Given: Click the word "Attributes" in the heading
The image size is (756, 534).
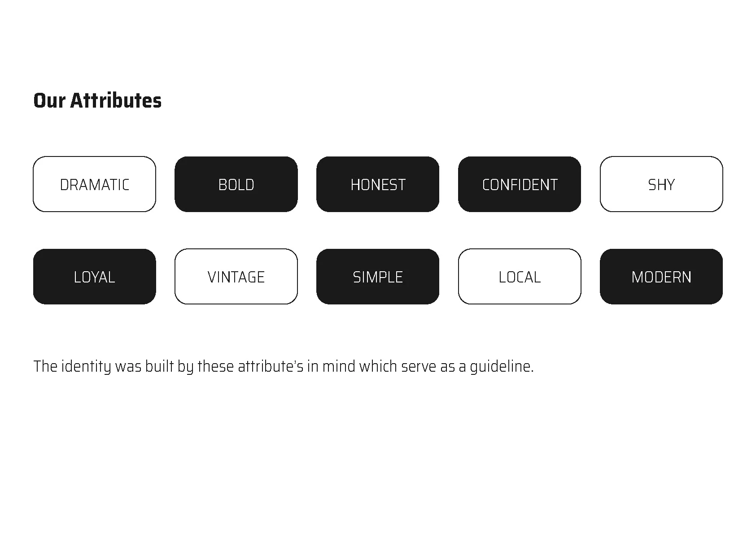Looking at the screenshot, I should (x=116, y=100).
